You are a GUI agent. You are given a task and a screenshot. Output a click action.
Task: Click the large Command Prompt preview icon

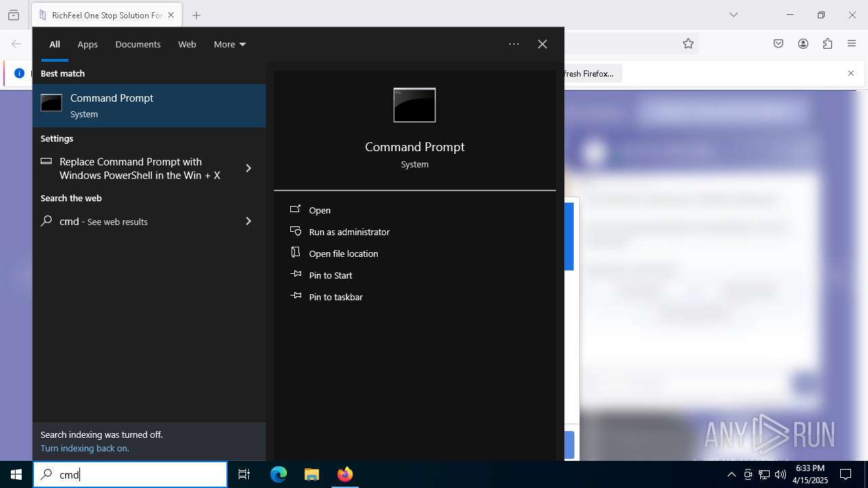[414, 105]
